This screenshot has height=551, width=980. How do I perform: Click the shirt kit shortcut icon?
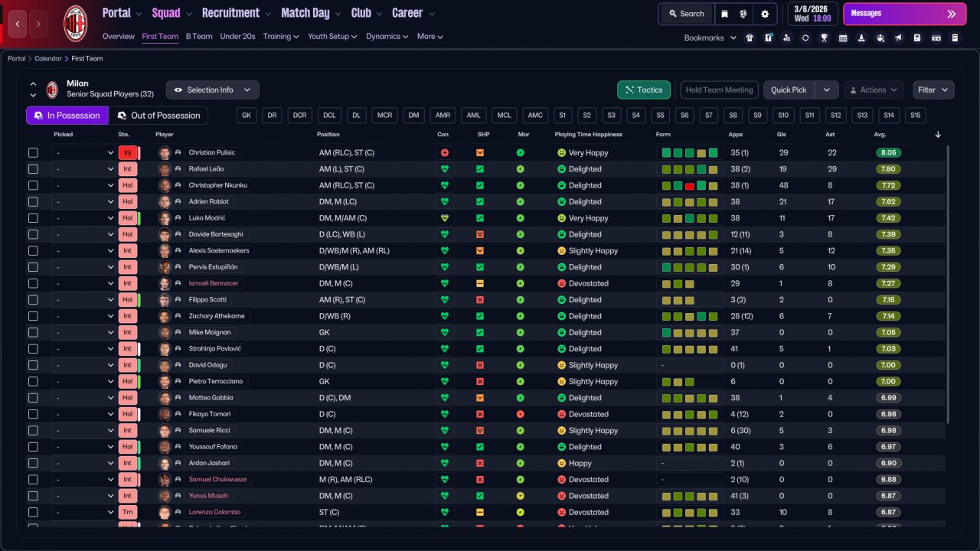tap(750, 37)
